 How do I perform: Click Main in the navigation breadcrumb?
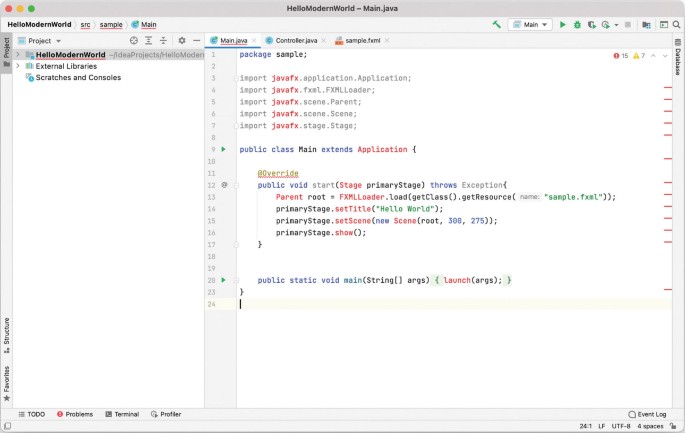144,24
